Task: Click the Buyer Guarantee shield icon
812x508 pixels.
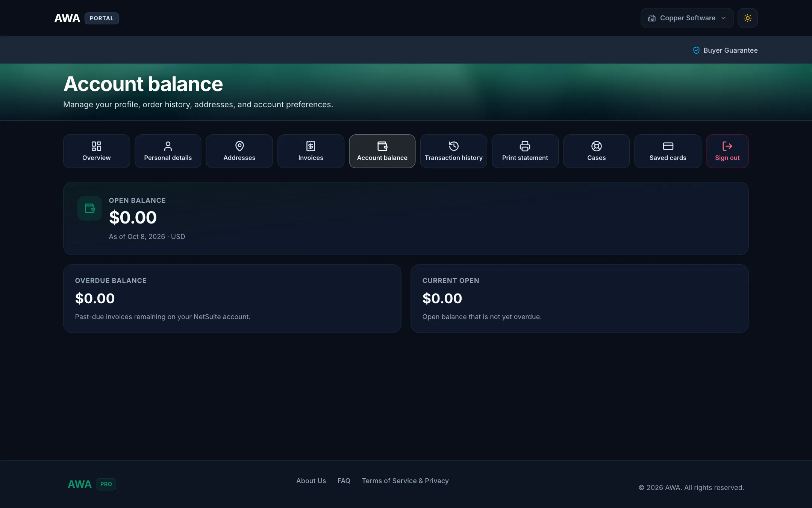Action: point(697,50)
